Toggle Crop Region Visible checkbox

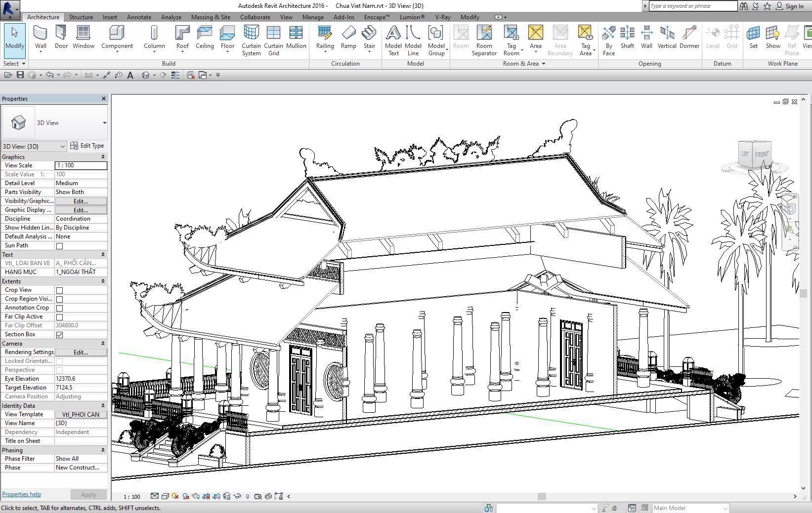click(59, 299)
